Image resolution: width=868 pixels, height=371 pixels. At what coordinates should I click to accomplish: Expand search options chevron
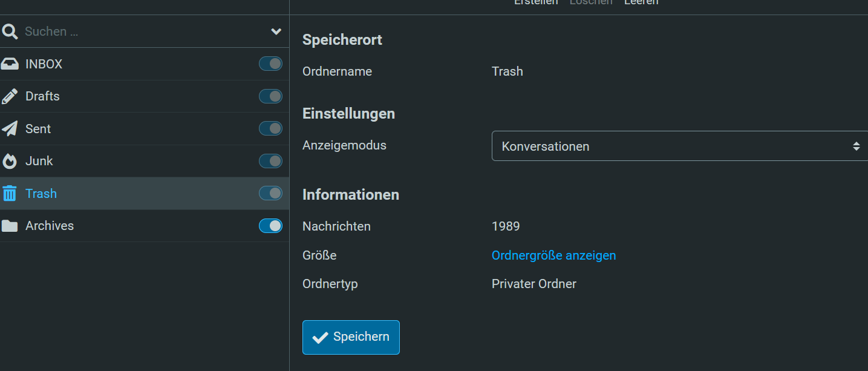click(x=276, y=31)
